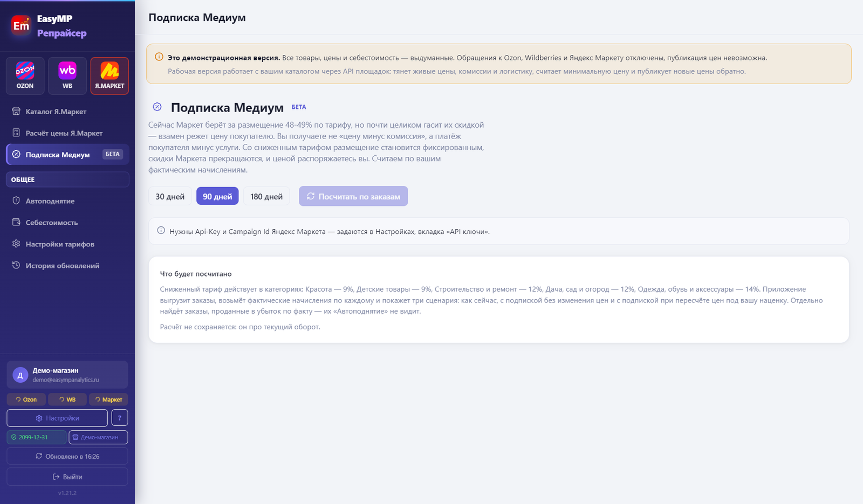This screenshot has width=863, height=504.
Task: Click the Ozon sync status button
Action: click(26, 399)
